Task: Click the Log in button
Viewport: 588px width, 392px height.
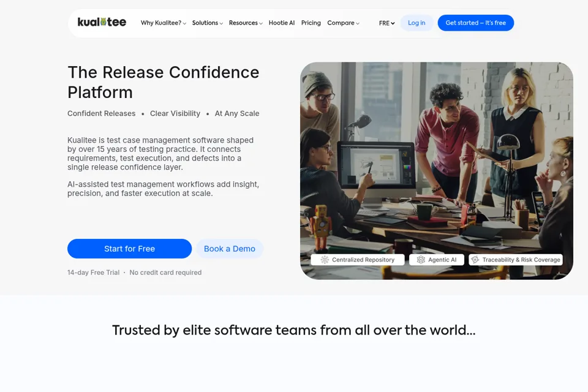Action: (x=417, y=23)
